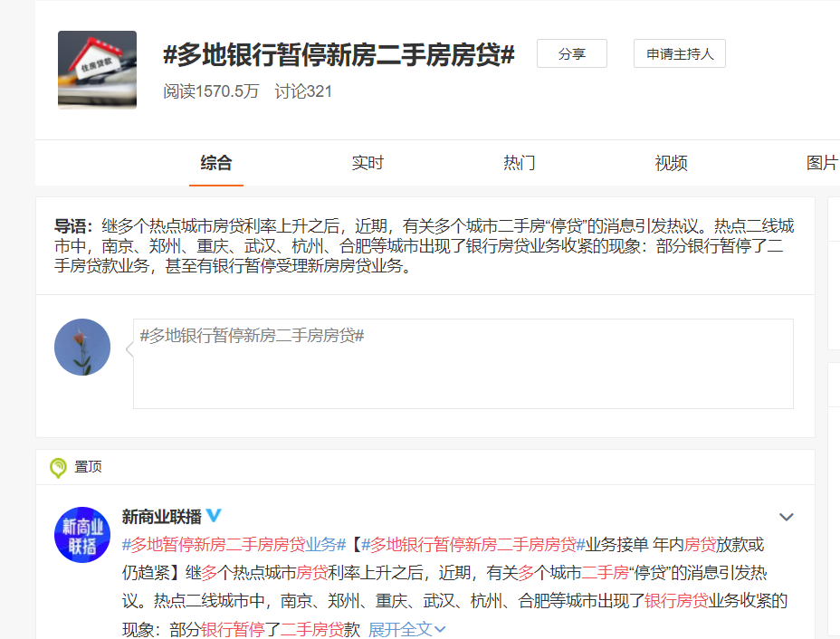Image resolution: width=840 pixels, height=639 pixels.
Task: Click the 阅读1570.5万 read count
Action: pyautogui.click(x=211, y=91)
